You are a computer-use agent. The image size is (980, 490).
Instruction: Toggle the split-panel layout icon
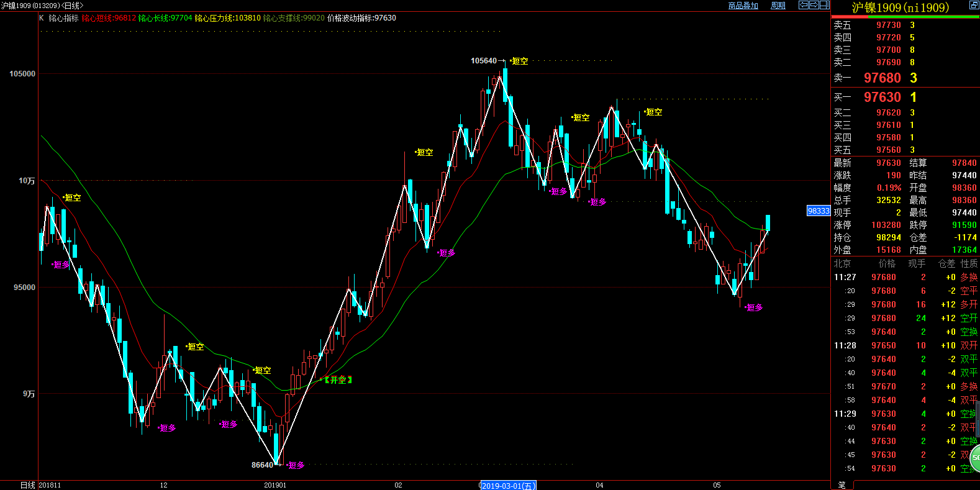[x=825, y=5]
